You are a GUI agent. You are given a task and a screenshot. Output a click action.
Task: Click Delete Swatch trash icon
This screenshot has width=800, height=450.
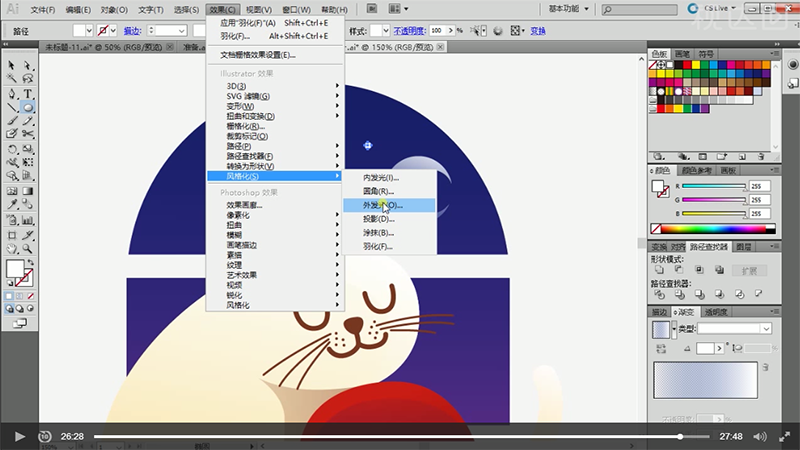761,157
